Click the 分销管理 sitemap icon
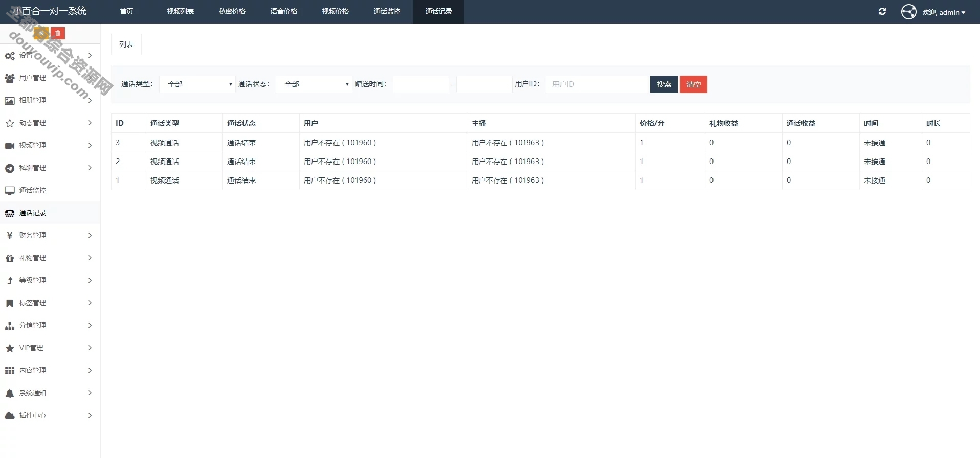This screenshot has width=980, height=458. [x=10, y=326]
